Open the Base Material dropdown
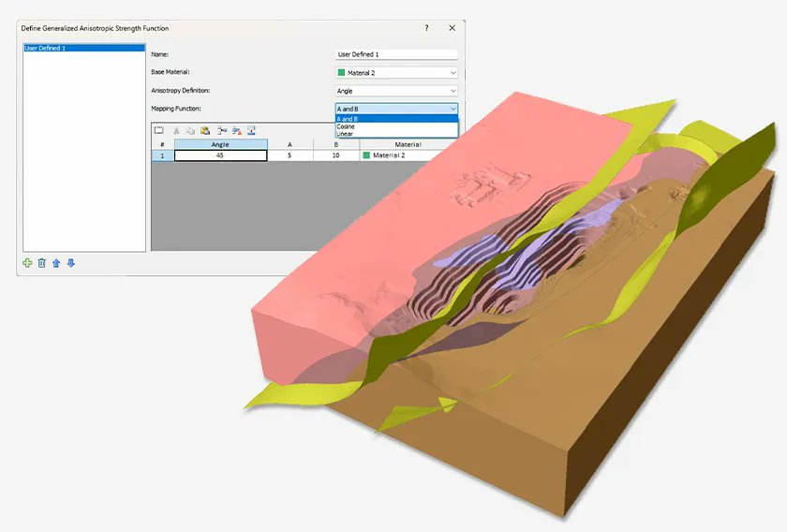 click(x=396, y=73)
